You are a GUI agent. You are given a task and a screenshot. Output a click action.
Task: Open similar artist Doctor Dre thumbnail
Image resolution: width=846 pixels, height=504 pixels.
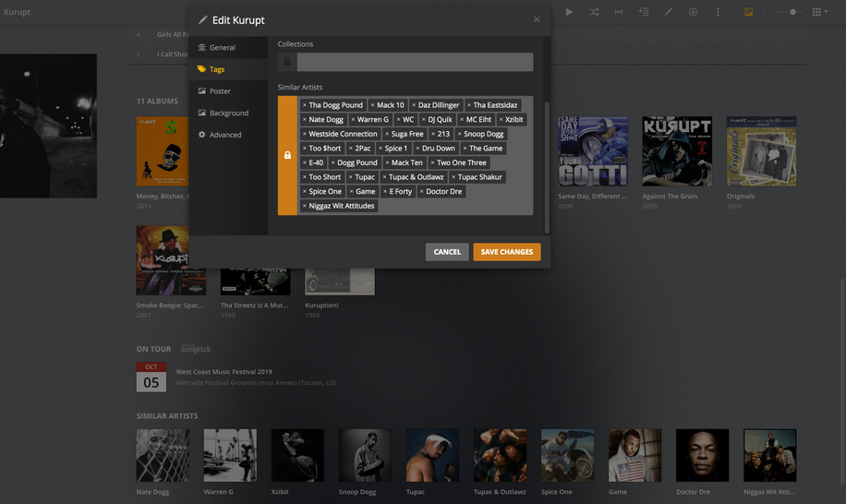point(702,455)
